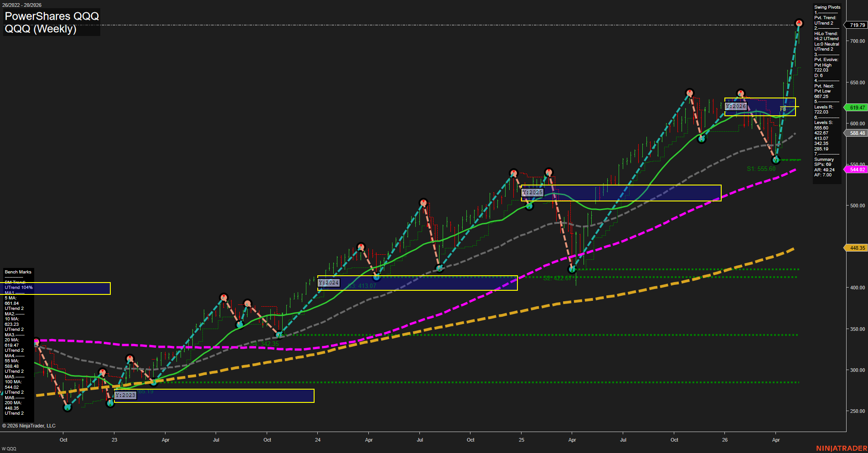The image size is (868, 453).
Task: Select the magenta 544.02 price axis marker
Action: click(x=857, y=170)
